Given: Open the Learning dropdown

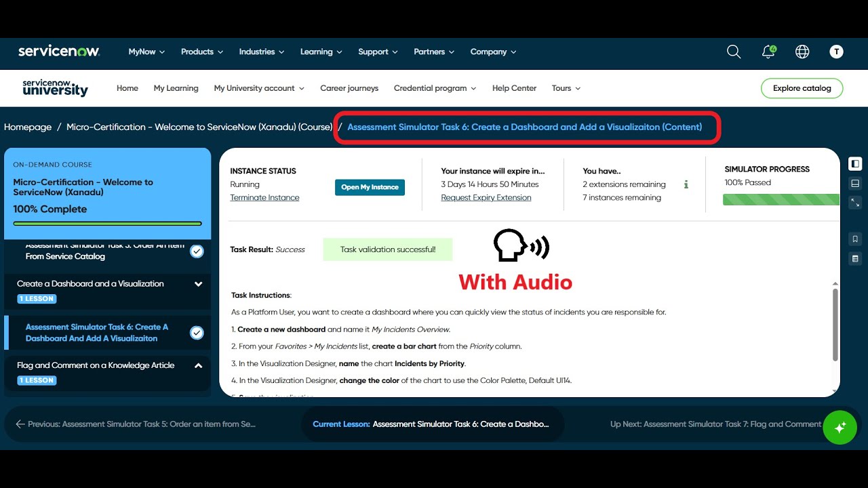Looking at the screenshot, I should coord(321,52).
